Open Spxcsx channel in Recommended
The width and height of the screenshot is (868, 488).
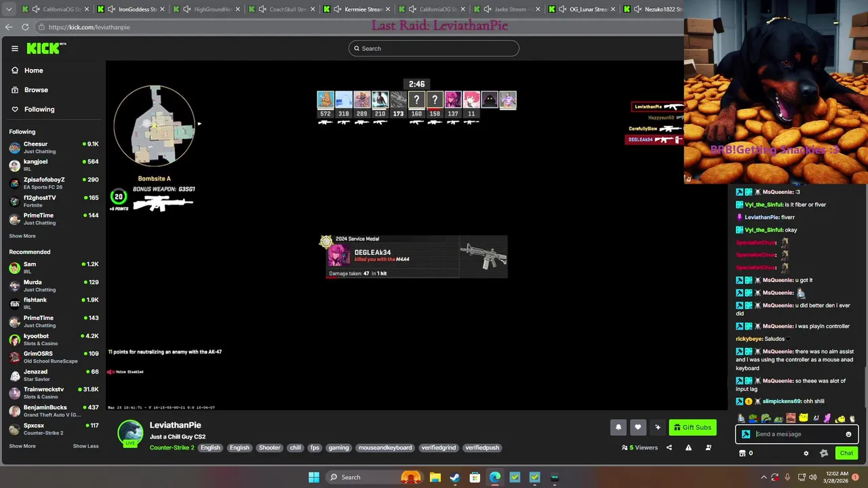[x=54, y=428]
